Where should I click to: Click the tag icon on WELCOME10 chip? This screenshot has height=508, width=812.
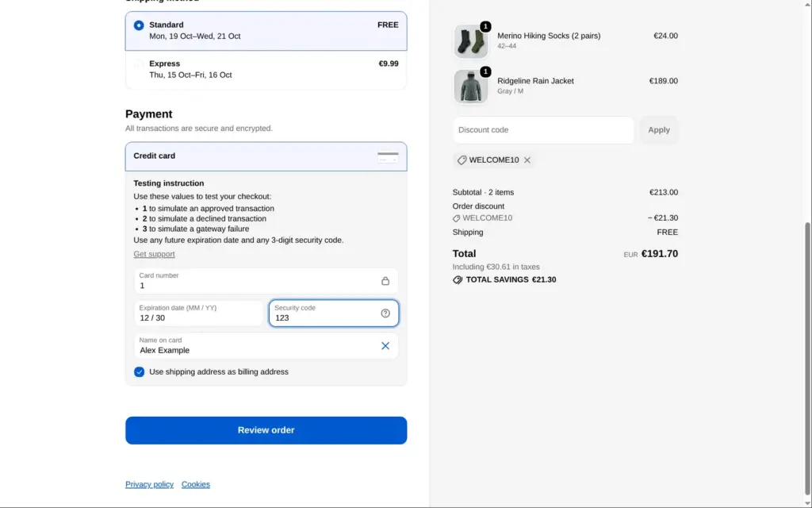tap(462, 160)
